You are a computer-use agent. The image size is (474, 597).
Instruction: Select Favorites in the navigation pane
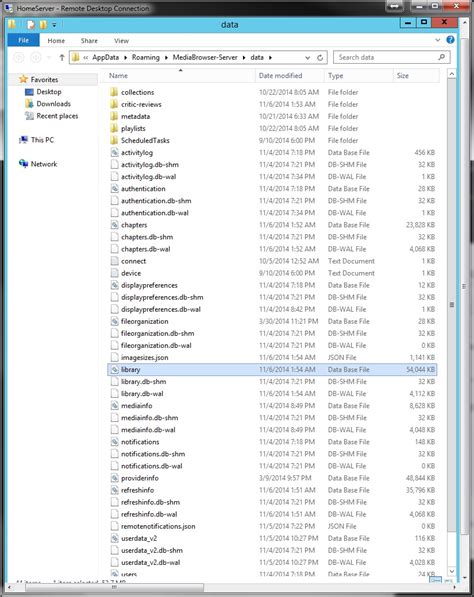44,80
